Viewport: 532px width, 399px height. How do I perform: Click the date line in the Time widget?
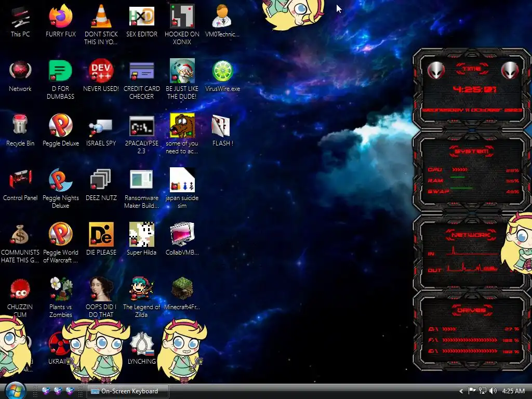point(472,110)
